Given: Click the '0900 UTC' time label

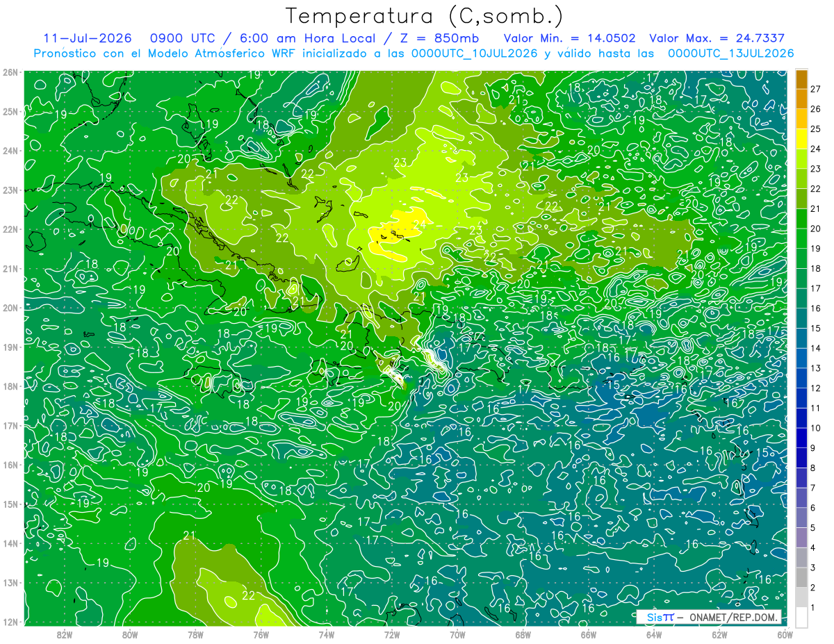Looking at the screenshot, I should [x=182, y=38].
